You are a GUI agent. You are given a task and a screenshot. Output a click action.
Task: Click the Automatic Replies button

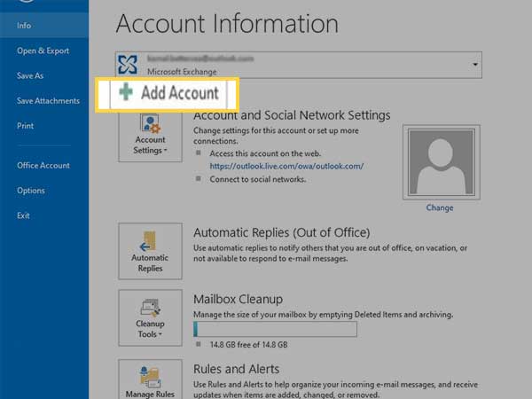click(x=150, y=251)
